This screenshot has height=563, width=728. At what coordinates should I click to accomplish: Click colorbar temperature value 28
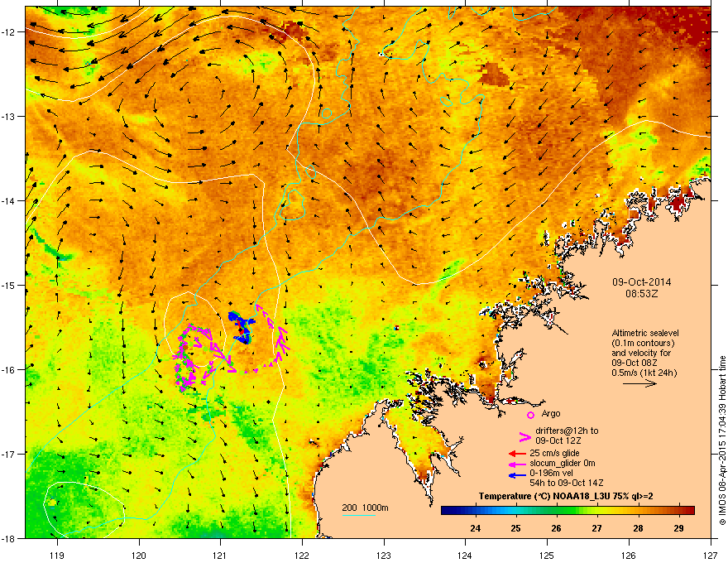[638, 528]
